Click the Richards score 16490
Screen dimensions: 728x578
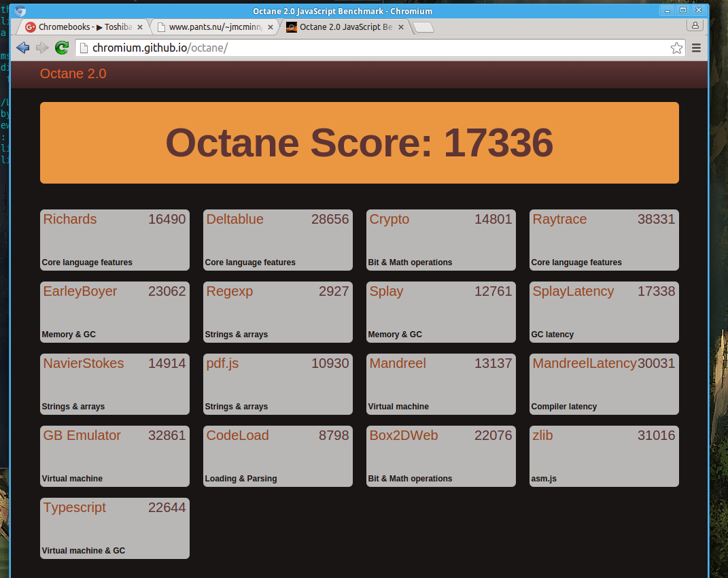[x=167, y=220]
